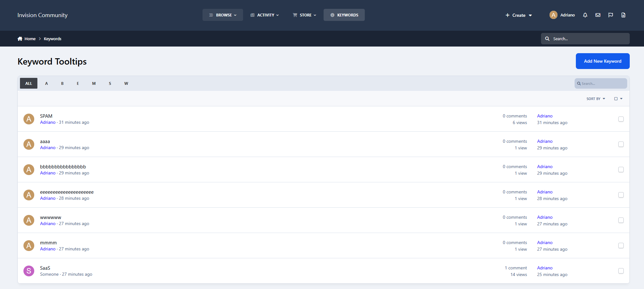Click the Home icon in breadcrumb
This screenshot has height=289, width=644.
pos(20,39)
